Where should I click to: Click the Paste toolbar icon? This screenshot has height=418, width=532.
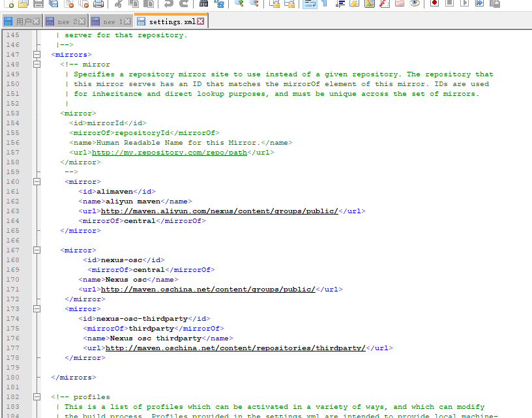click(149, 3)
